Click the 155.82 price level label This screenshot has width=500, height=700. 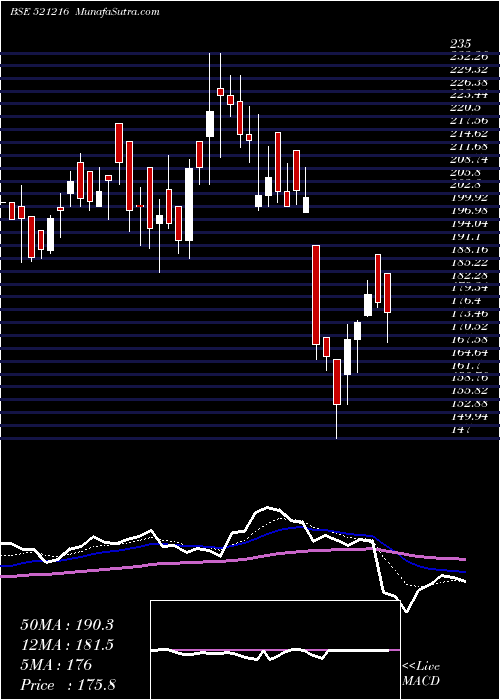(469, 391)
